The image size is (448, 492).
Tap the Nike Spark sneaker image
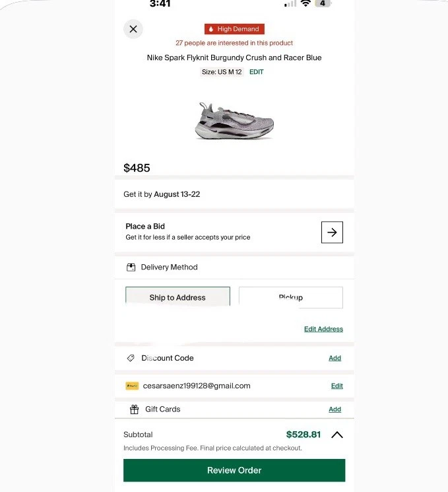click(234, 120)
